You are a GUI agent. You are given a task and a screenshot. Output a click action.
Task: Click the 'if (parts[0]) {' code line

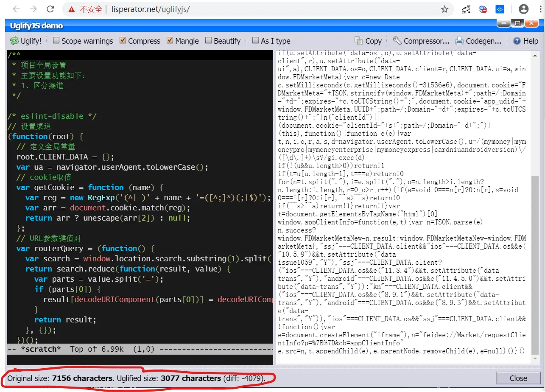(x=67, y=289)
